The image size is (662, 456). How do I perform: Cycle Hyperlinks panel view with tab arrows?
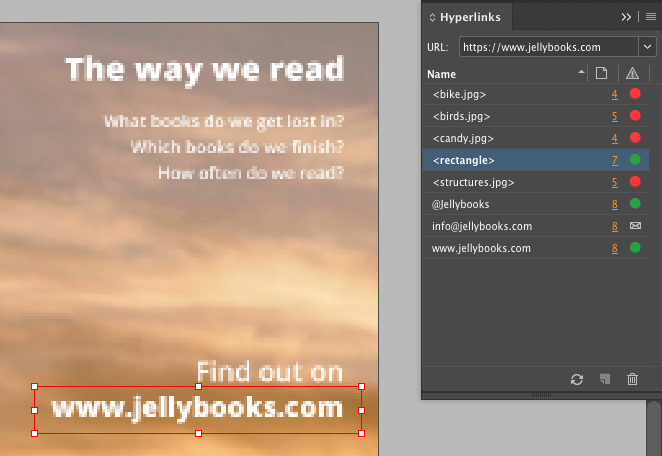tap(432, 18)
